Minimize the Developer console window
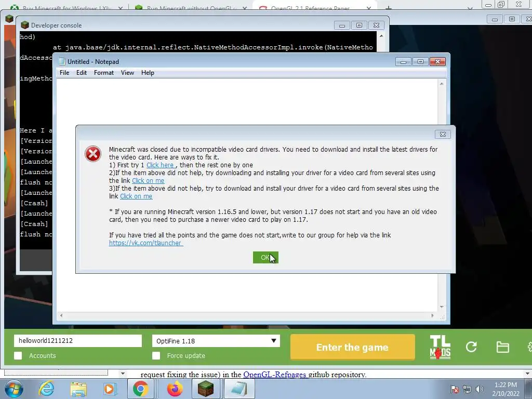532x399 pixels. pyautogui.click(x=342, y=25)
